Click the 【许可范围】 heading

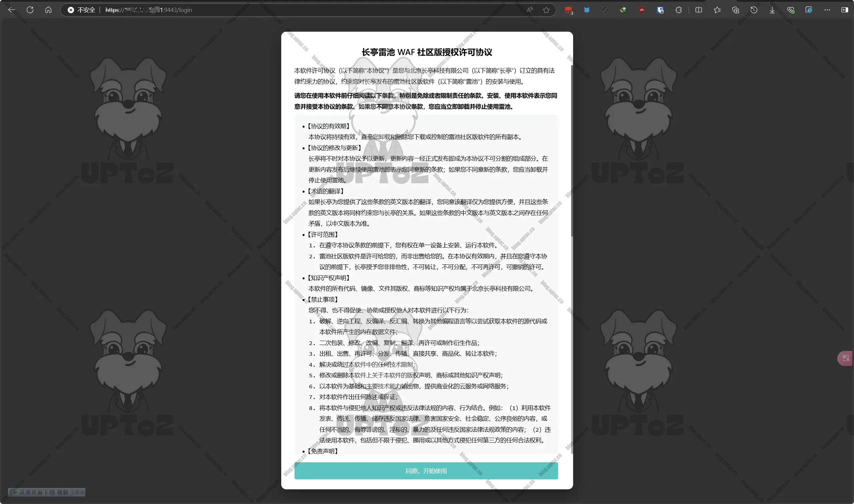point(323,234)
